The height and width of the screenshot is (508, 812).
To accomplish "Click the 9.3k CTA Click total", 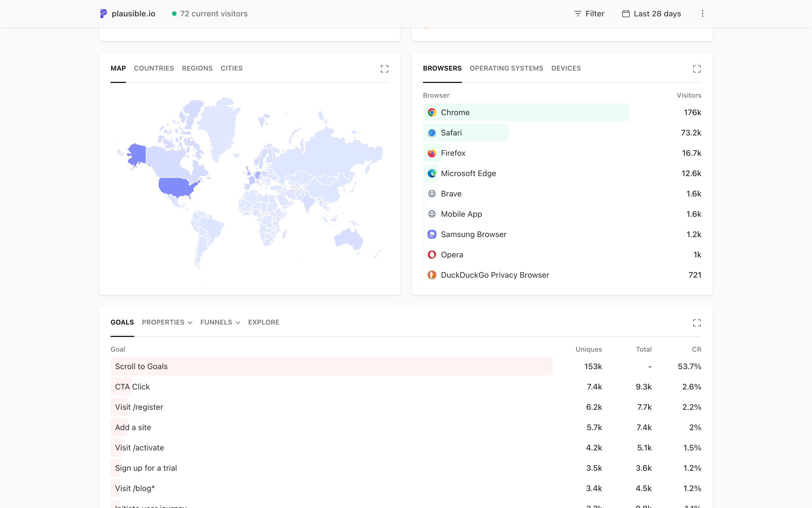I will pyautogui.click(x=644, y=387).
